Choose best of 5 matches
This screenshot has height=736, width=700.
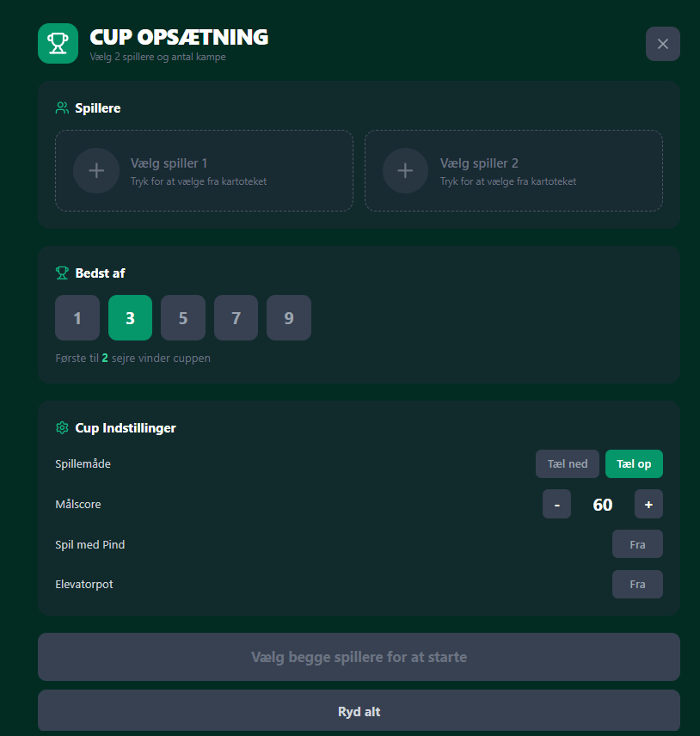click(x=183, y=318)
